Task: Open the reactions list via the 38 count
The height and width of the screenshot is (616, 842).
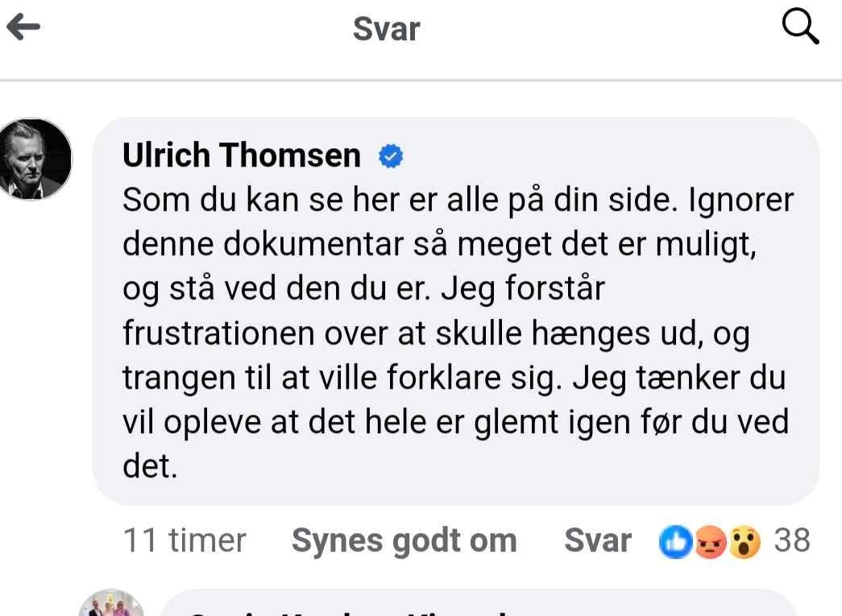Action: (x=791, y=541)
